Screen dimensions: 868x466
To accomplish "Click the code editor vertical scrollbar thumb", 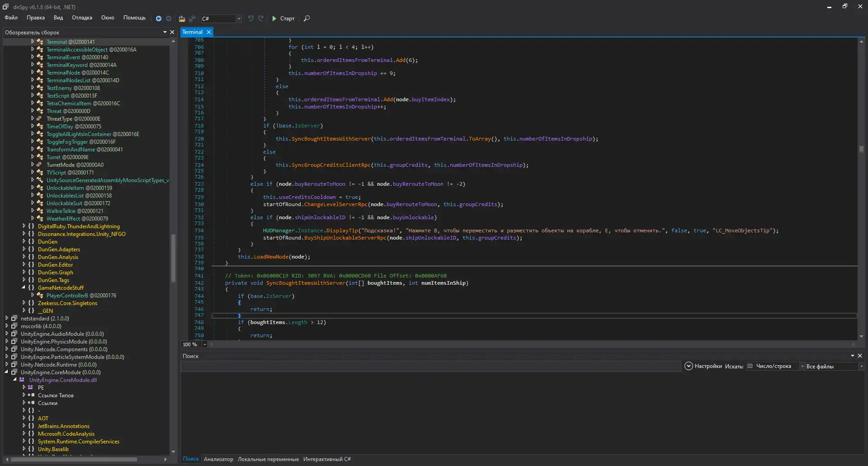I will click(861, 149).
